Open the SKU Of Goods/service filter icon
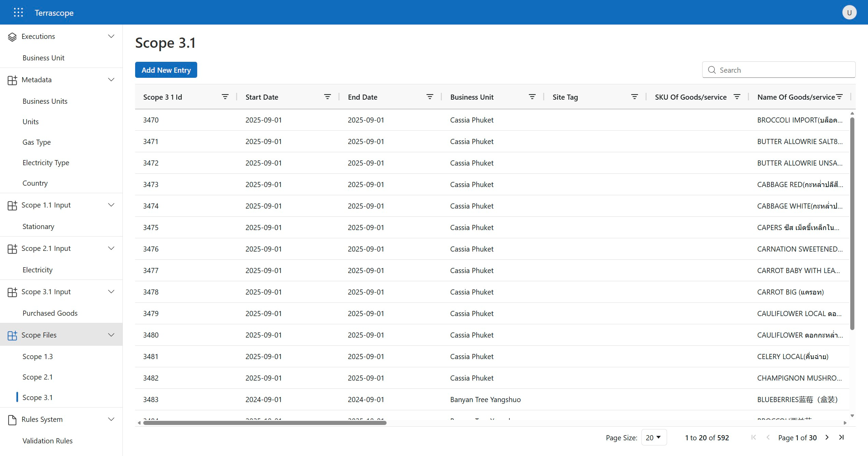Viewport: 868px width, 456px height. 737,97
